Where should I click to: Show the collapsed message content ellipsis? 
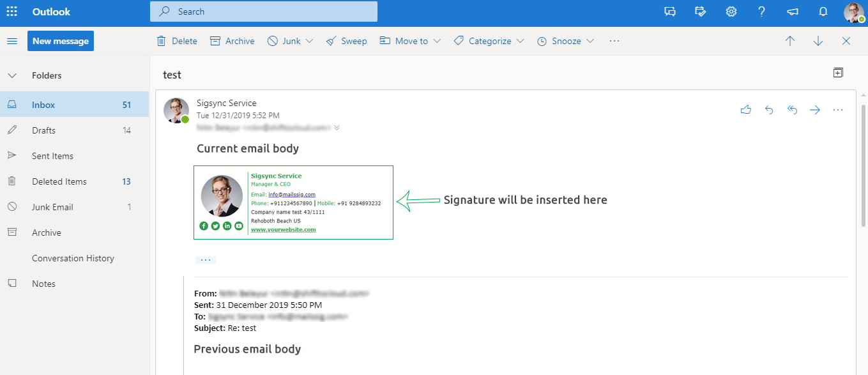pyautogui.click(x=206, y=260)
